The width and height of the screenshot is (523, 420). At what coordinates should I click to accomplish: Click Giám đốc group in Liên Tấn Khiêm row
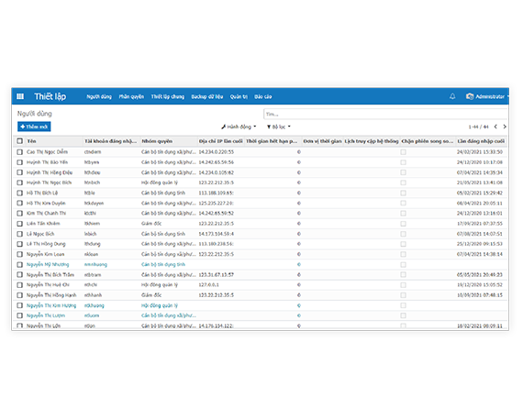tap(151, 224)
